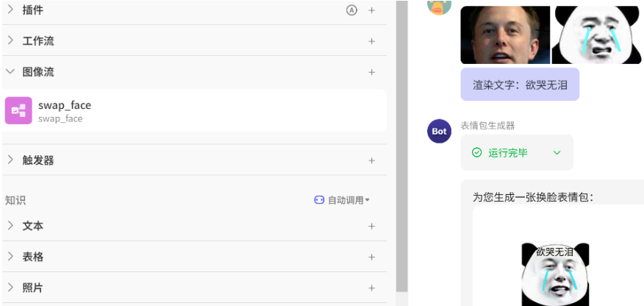Click the Elon Musk face photo thumbnail
The image size is (644, 306).
(505, 35)
